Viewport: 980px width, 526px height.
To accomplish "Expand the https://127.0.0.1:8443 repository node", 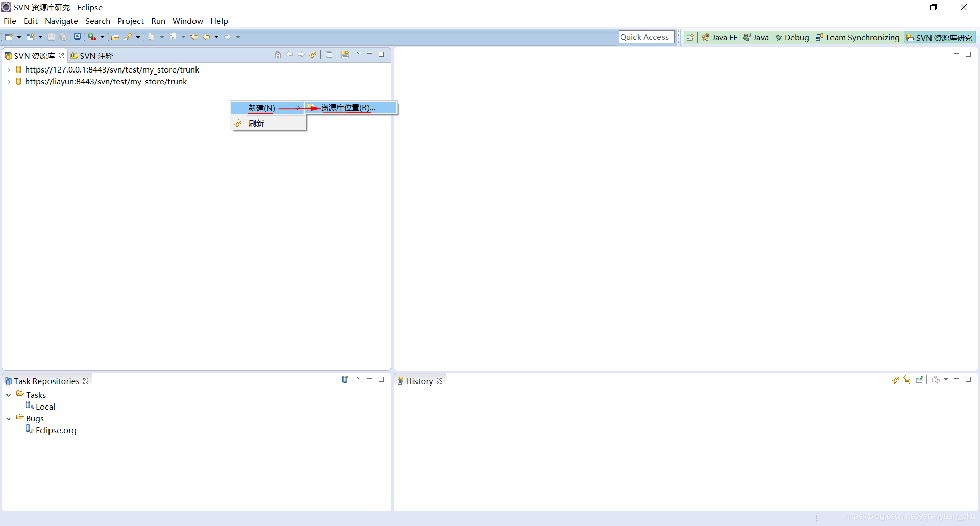I will click(x=9, y=70).
